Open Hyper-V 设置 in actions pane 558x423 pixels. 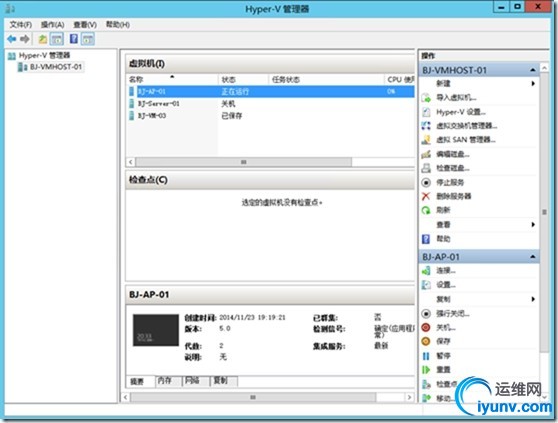pyautogui.click(x=460, y=112)
